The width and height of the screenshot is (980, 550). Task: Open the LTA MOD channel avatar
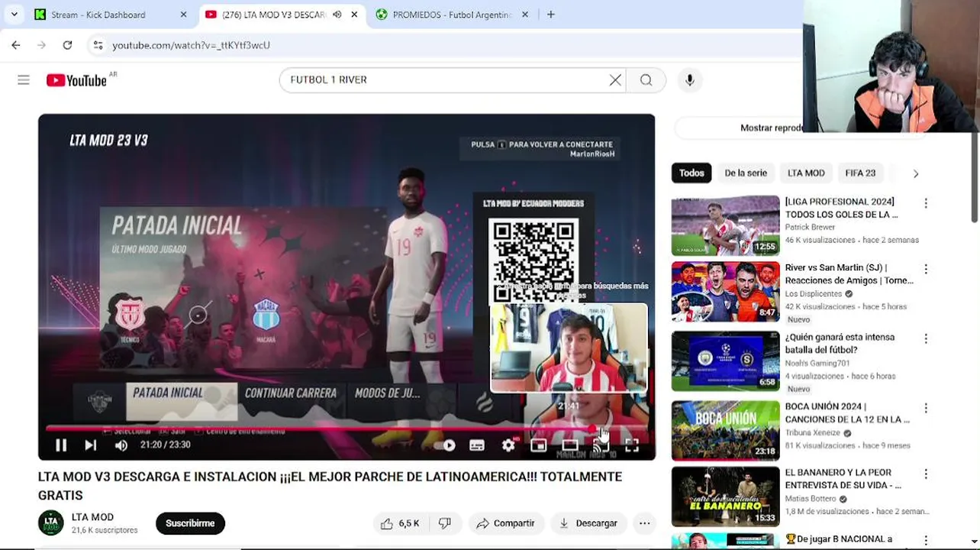[x=51, y=523]
